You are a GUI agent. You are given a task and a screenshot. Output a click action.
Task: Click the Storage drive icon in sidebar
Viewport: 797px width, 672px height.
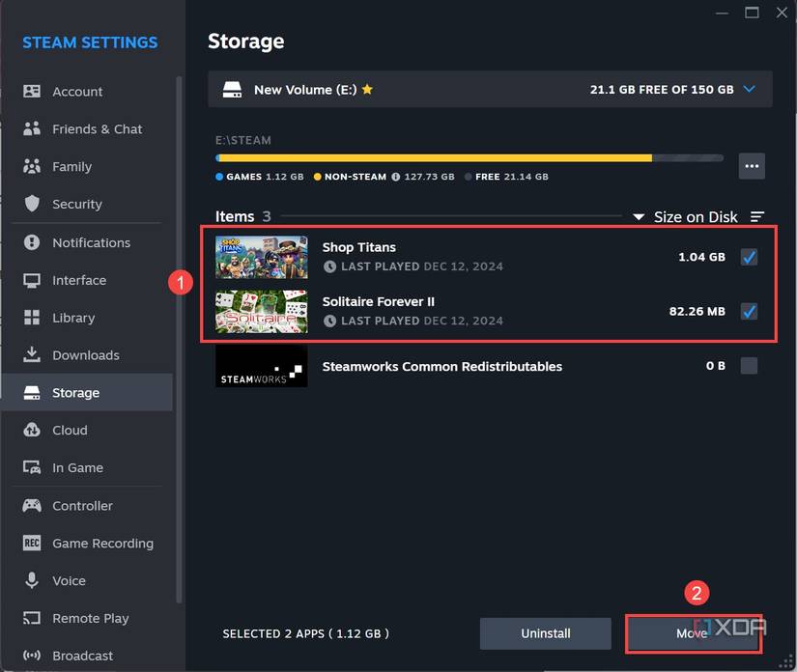32,393
